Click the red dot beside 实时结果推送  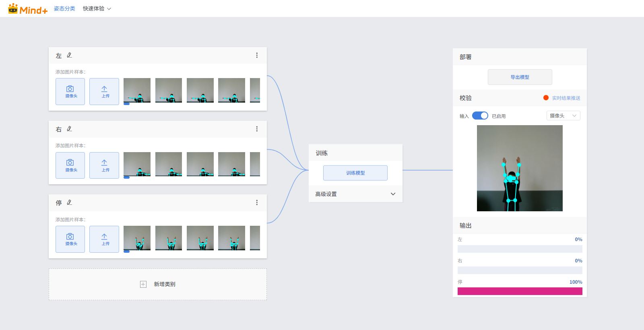pos(546,97)
